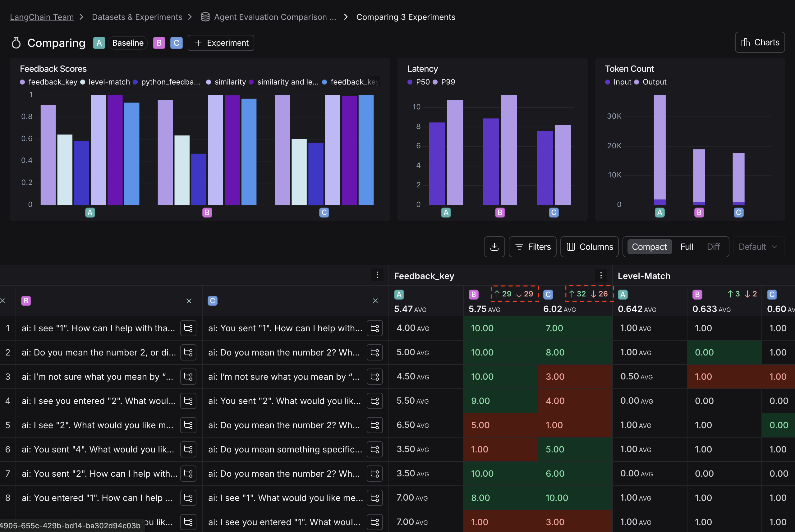The height and width of the screenshot is (532, 795).
Task: Click the Charts button icon
Action: point(745,42)
